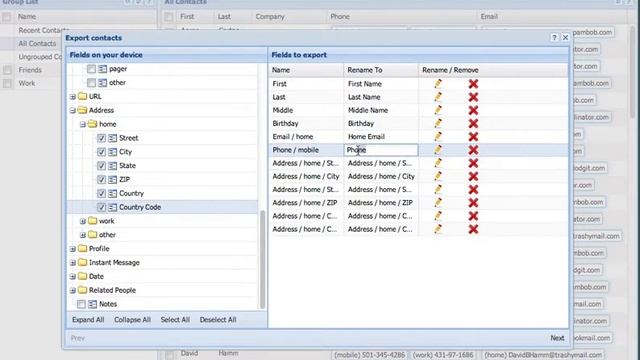Viewport: 640px width, 360px height.
Task: Click the Phone rename text field
Action: coord(381,150)
